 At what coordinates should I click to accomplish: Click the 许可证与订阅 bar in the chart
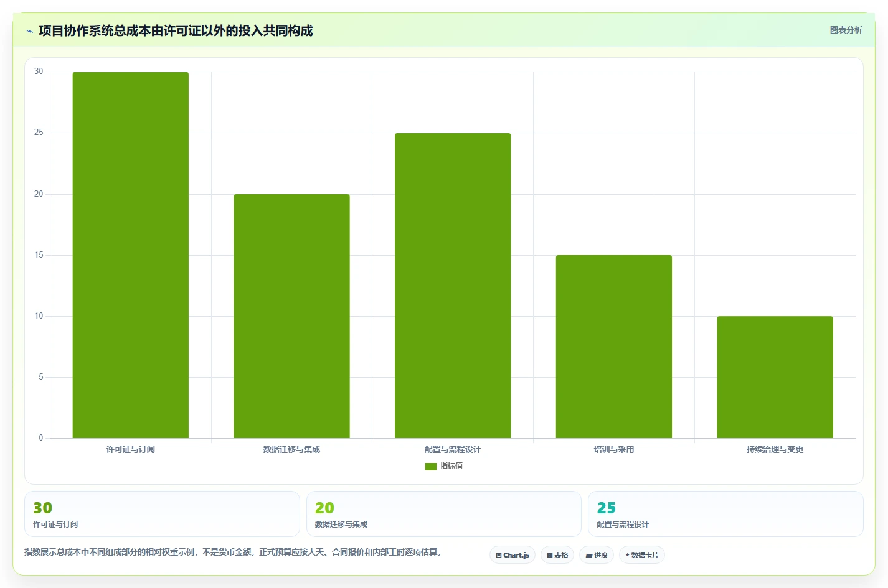[x=131, y=255]
